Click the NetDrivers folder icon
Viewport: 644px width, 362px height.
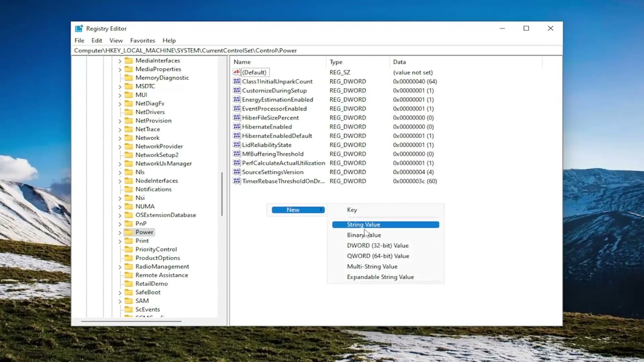[128, 112]
